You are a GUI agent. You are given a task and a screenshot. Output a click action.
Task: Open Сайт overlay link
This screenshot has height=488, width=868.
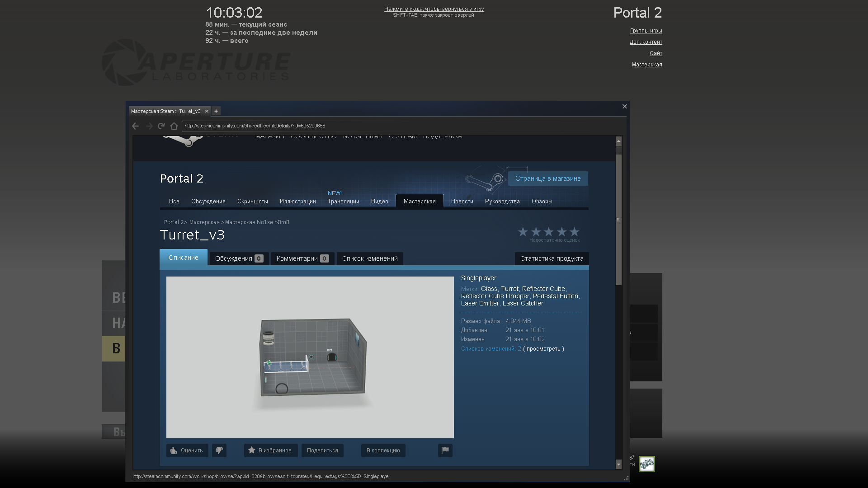point(656,53)
